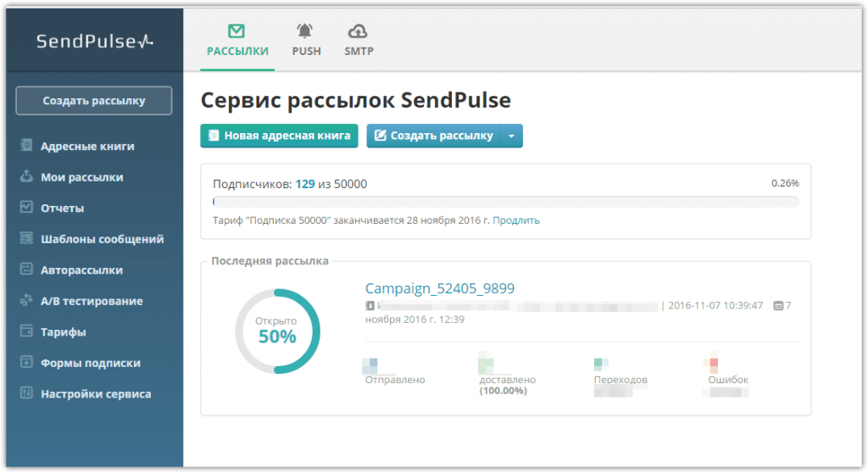Open A/B тестирование in sidebar

[x=92, y=301]
